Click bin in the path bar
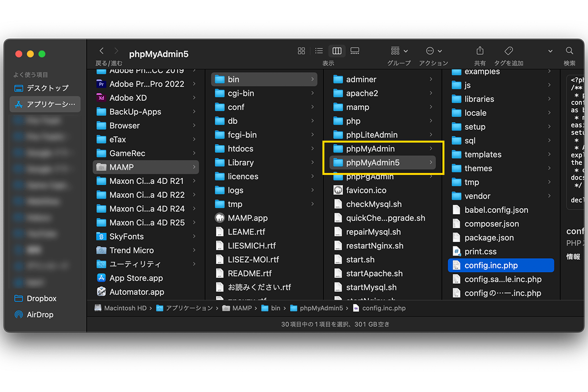Viewport: 588px width, 392px height. coord(271,308)
